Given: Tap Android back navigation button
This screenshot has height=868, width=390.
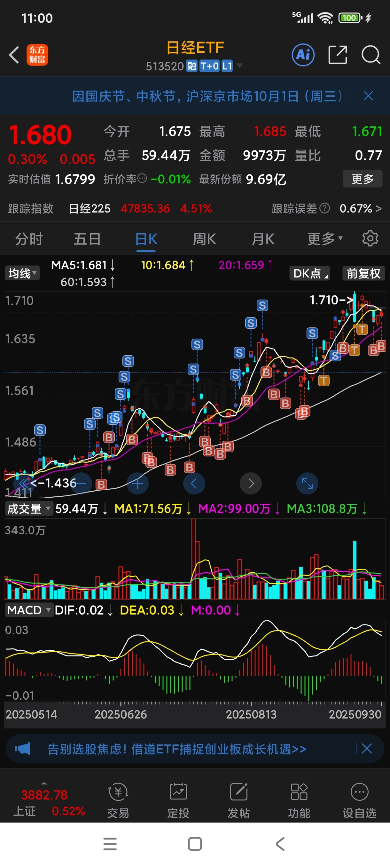Looking at the screenshot, I should [x=280, y=844].
